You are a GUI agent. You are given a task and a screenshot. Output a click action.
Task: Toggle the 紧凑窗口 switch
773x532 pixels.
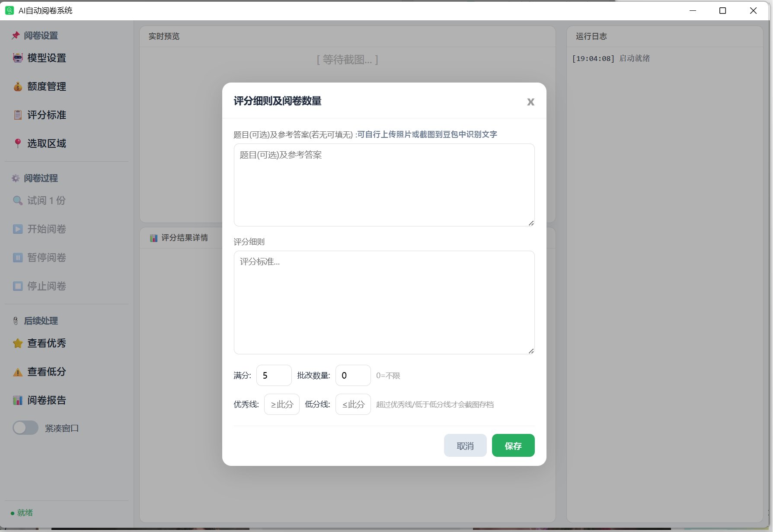[x=26, y=428]
